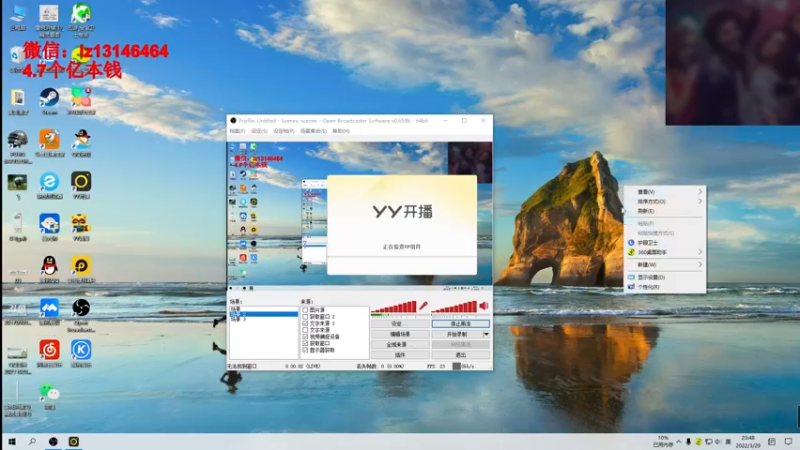Open the 档案(F) menu in OBS
This screenshot has height=450, width=800.
[x=237, y=131]
